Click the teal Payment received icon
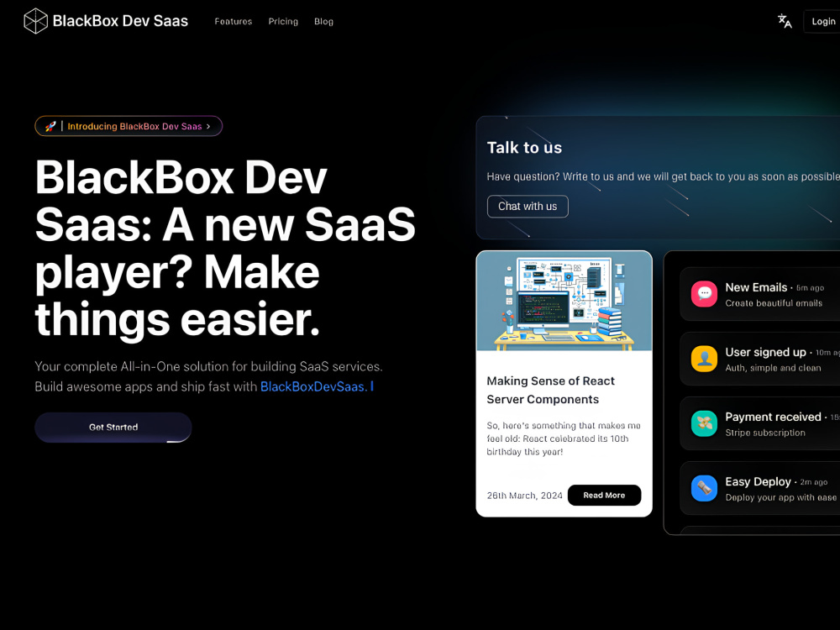Image resolution: width=840 pixels, height=630 pixels. click(x=704, y=423)
